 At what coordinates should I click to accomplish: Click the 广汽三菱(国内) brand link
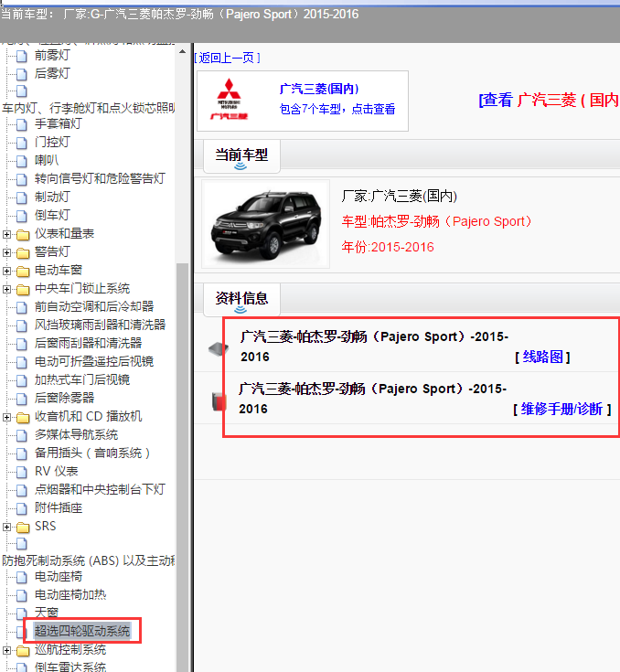coord(319,89)
